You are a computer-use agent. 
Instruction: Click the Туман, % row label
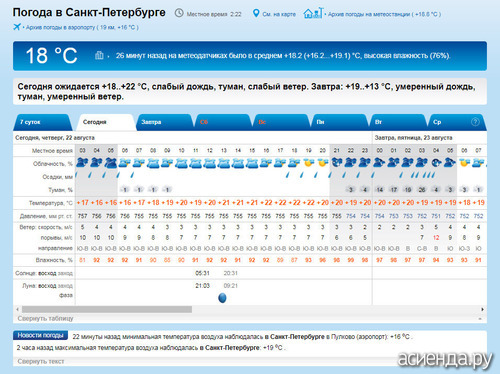click(x=61, y=190)
